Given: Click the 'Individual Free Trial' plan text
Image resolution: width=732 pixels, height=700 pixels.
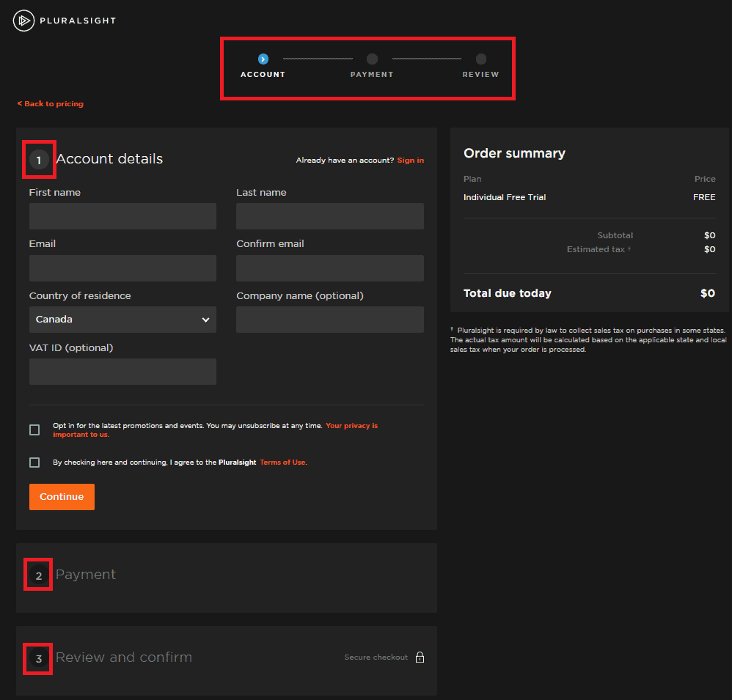Looking at the screenshot, I should pyautogui.click(x=505, y=197).
